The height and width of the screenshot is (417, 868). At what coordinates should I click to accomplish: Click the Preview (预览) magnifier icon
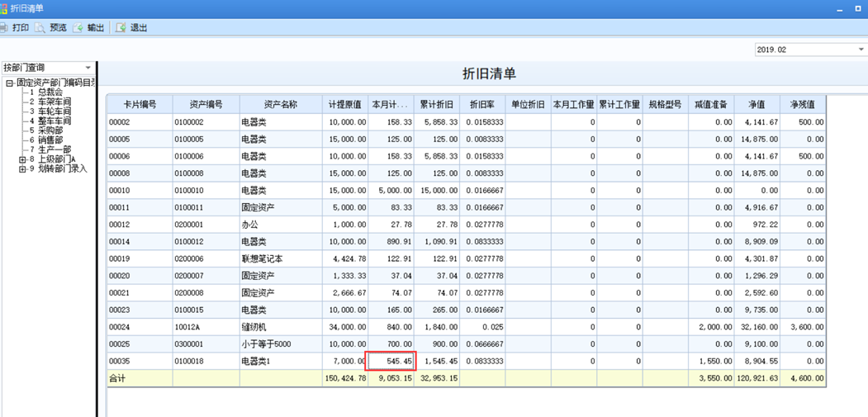click(x=40, y=28)
